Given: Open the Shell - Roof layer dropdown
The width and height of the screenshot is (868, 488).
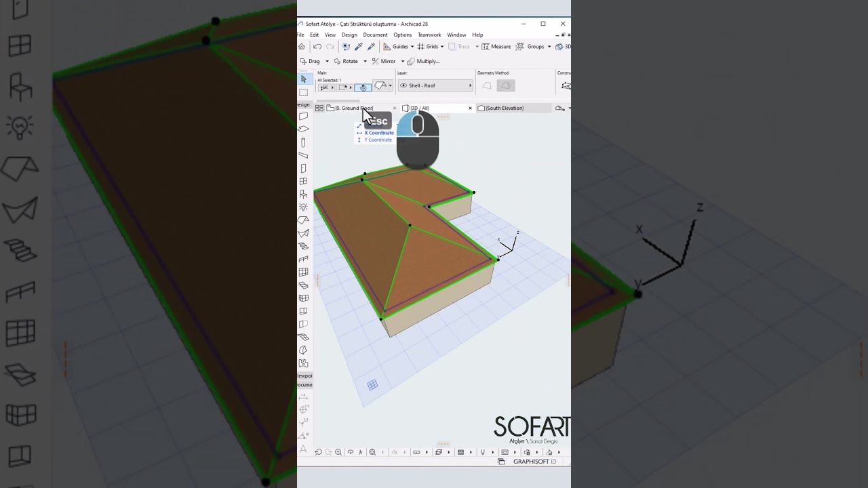Looking at the screenshot, I should (435, 85).
